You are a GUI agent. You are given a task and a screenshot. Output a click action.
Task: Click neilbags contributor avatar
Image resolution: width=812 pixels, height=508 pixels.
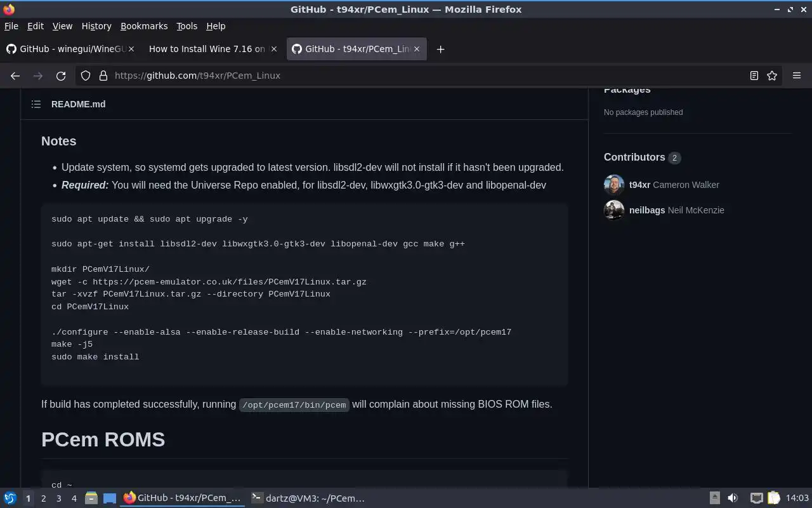tap(614, 210)
